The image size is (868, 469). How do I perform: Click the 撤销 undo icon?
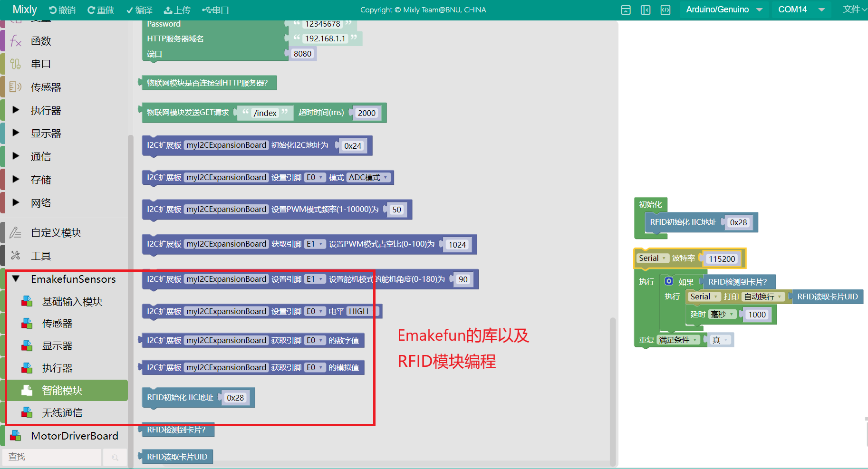[53, 10]
